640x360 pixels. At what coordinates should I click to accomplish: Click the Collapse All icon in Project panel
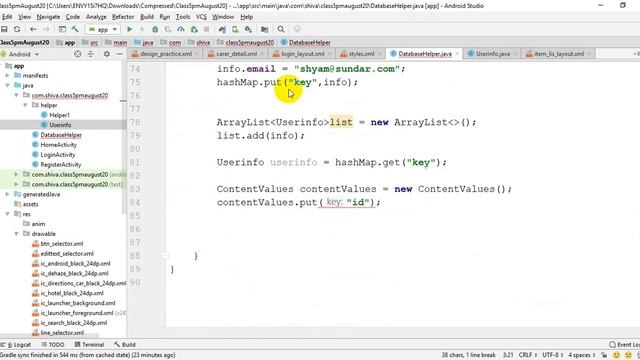click(x=91, y=54)
